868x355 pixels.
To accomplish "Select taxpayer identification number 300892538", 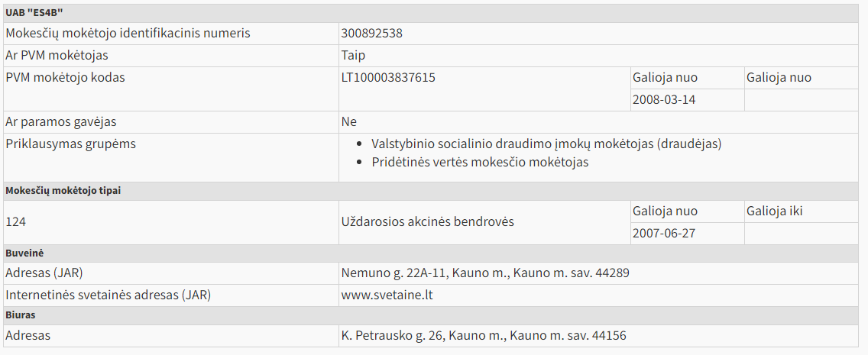I will (372, 34).
